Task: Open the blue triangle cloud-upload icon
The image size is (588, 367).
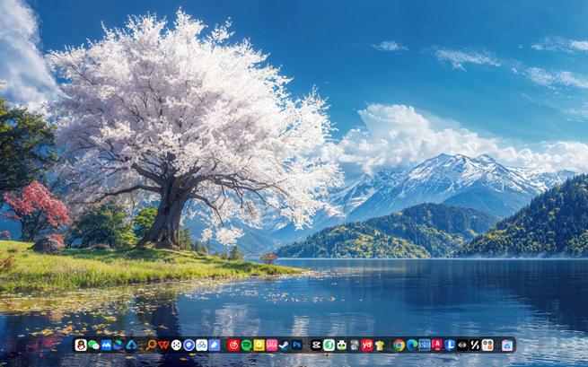Action: tap(131, 345)
